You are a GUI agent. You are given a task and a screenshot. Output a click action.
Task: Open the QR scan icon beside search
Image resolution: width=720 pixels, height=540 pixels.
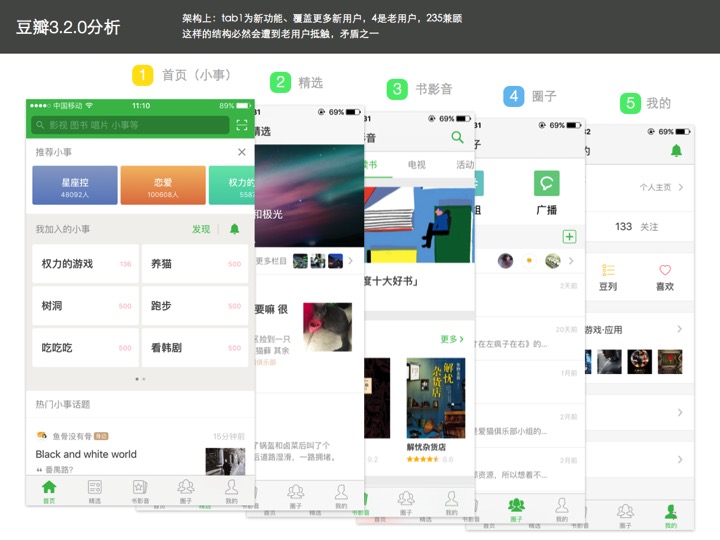242,125
